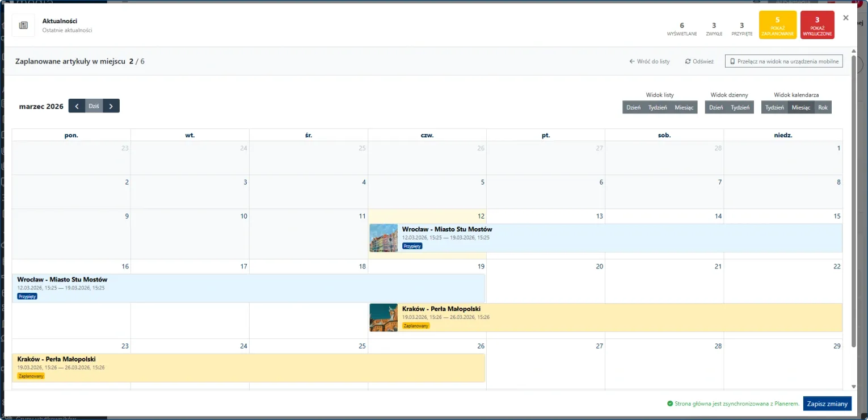868x420 pixels.
Task: Select Miesiąc under Widok listy
Action: pos(684,107)
